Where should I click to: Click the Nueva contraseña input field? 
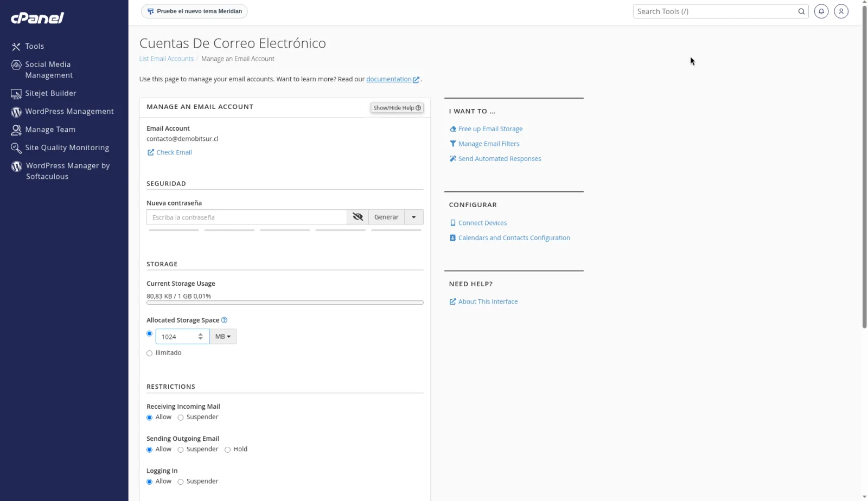(247, 217)
